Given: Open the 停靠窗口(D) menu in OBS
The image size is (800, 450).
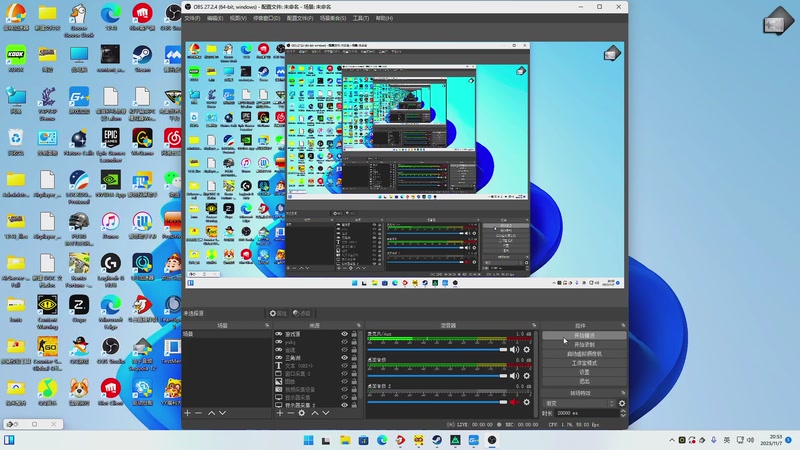Looking at the screenshot, I should click(x=267, y=18).
